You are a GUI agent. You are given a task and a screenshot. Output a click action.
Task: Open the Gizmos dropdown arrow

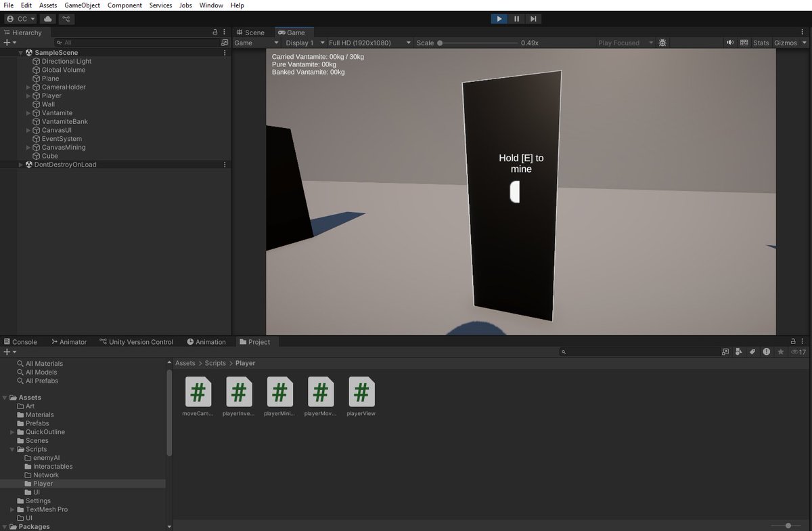[x=805, y=43]
